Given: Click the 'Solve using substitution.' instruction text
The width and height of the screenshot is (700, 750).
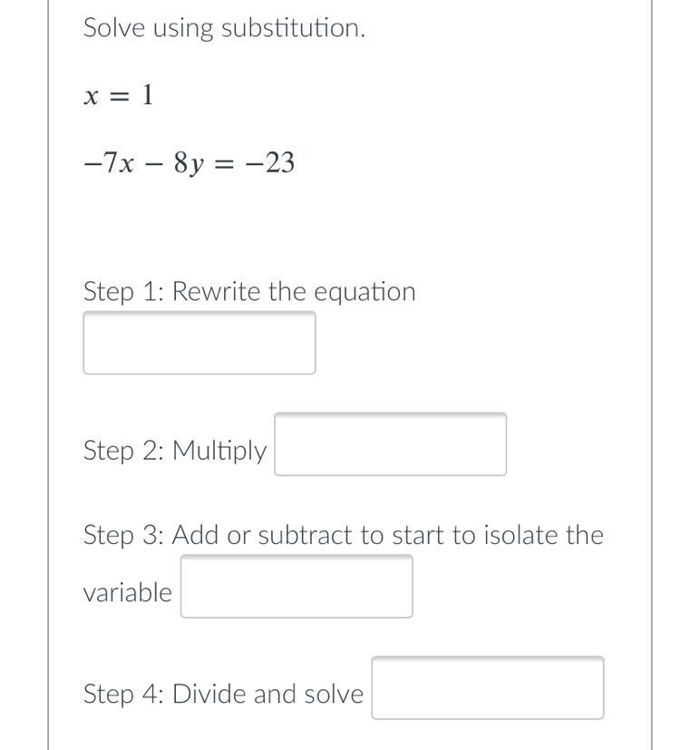Looking at the screenshot, I should (224, 28).
